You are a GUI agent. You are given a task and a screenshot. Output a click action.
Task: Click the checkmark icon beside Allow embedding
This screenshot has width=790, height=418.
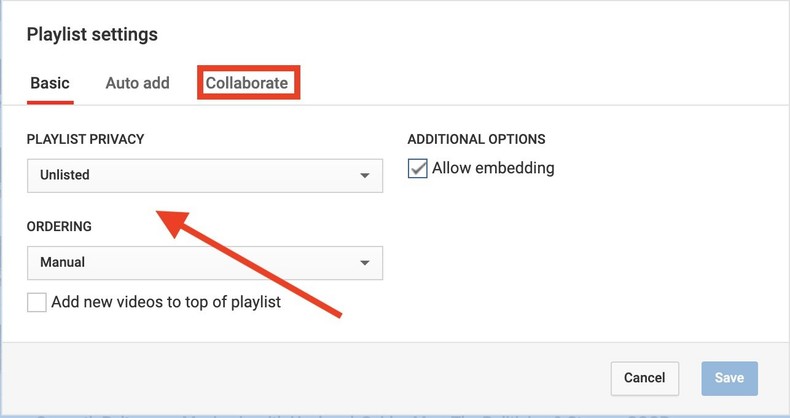(x=418, y=169)
